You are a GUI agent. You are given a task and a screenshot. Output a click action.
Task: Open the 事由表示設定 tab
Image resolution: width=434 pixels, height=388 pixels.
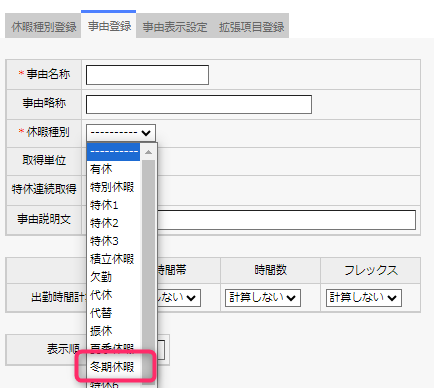tap(175, 26)
